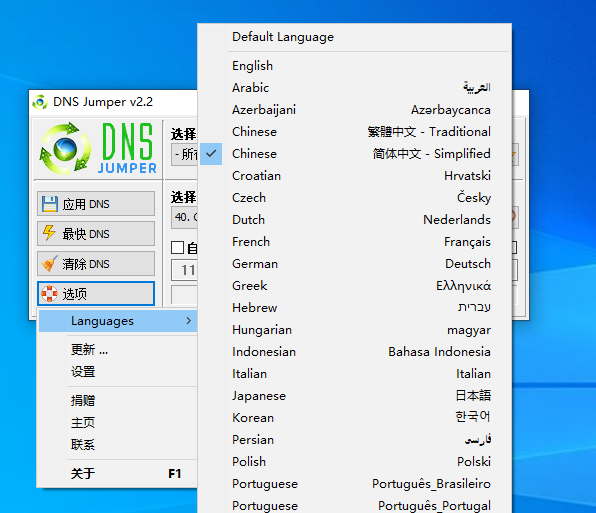Screen dimensions: 596x513
Task: Select Portuguese Português_Brasileiro
Action: (x=355, y=484)
